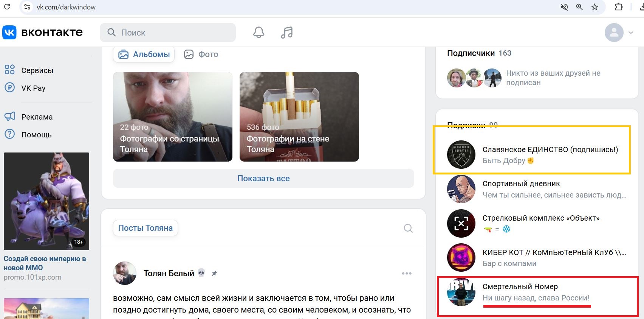This screenshot has width=644, height=319.
Task: Click Славянское ЕДИНСТВО community avatar
Action: pyautogui.click(x=461, y=155)
